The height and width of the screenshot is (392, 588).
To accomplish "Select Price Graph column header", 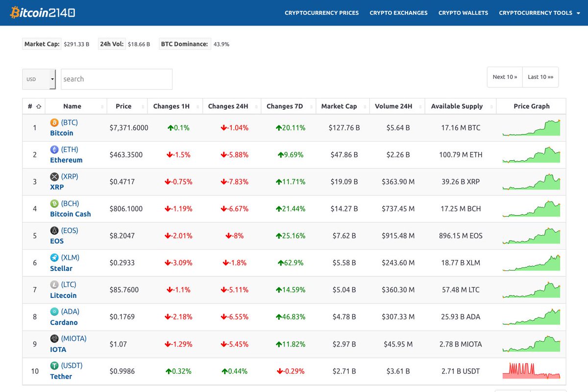I will pyautogui.click(x=532, y=106).
